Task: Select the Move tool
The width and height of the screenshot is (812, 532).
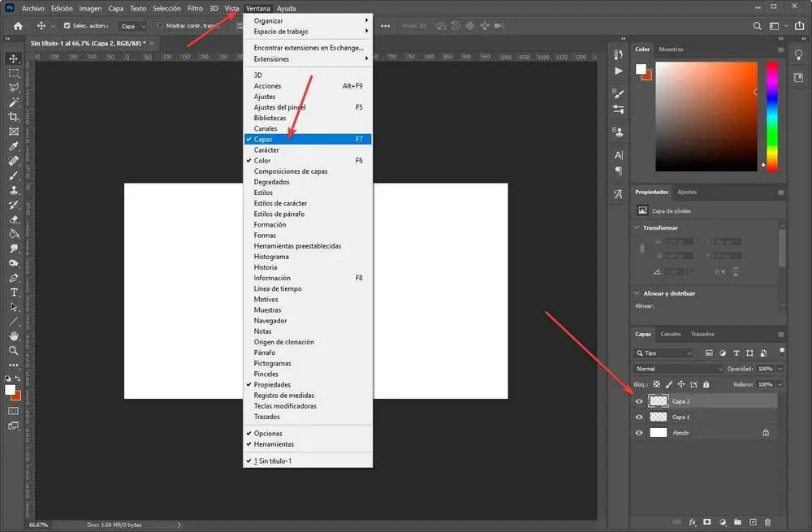Action: (14, 58)
